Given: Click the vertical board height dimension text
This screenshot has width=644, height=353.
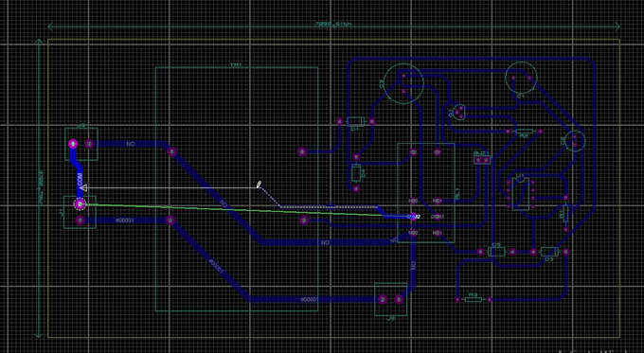Looking at the screenshot, I should [41, 187].
